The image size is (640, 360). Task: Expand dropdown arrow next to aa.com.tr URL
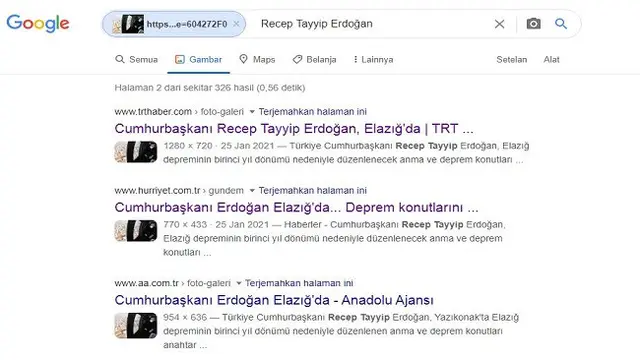239,283
